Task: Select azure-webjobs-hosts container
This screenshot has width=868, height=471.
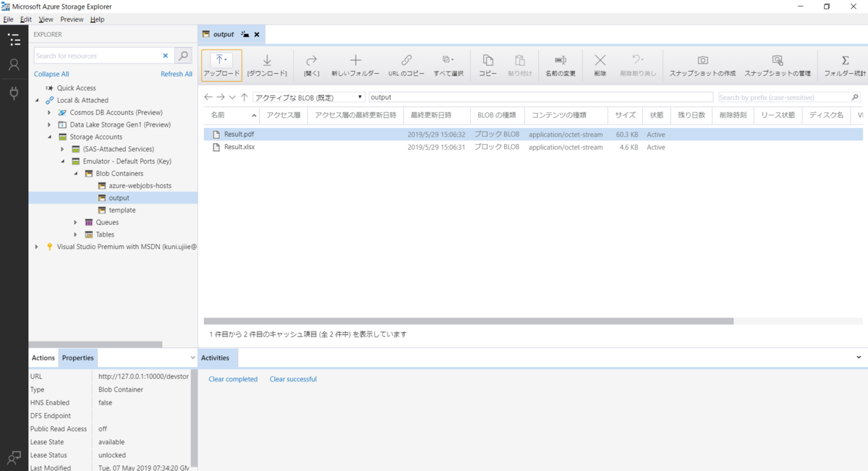Action: (140, 186)
